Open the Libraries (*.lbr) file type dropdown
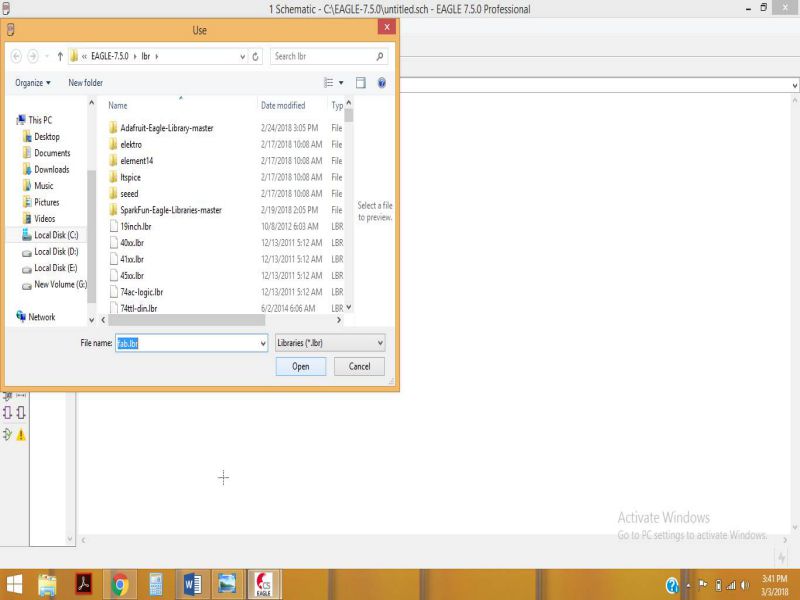Screen dimensions: 800x600 click(x=330, y=343)
